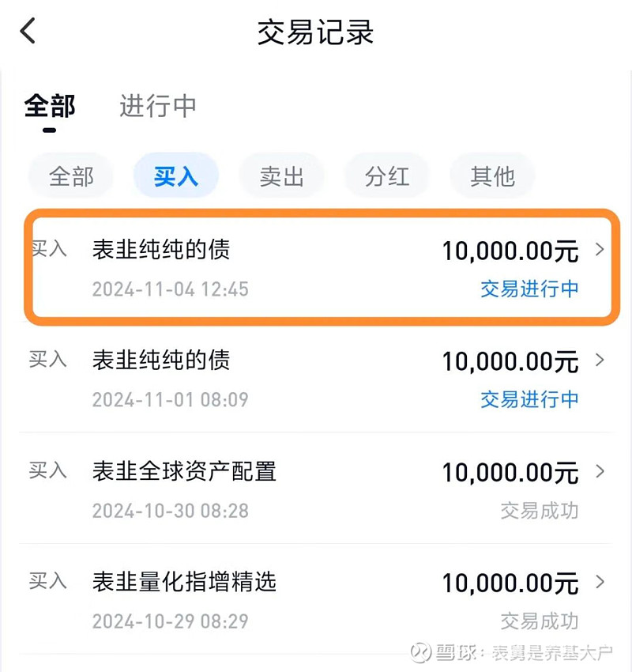Viewport: 632px width, 672px height.
Task: Select the top 全部 tab
Action: click(50, 106)
